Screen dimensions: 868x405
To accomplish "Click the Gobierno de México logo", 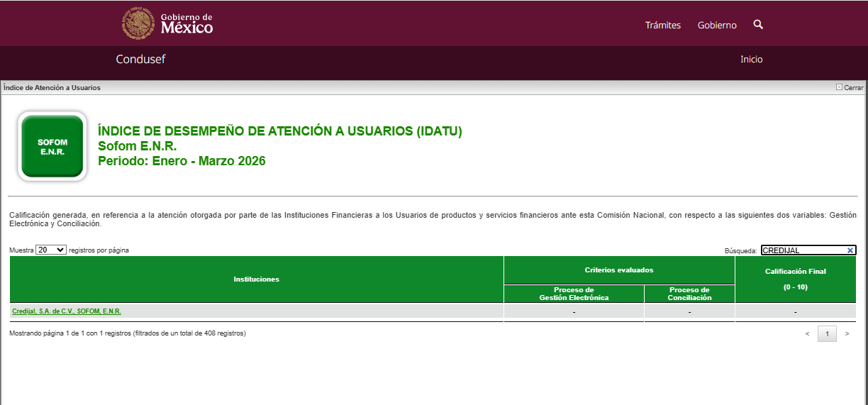I will tap(167, 23).
